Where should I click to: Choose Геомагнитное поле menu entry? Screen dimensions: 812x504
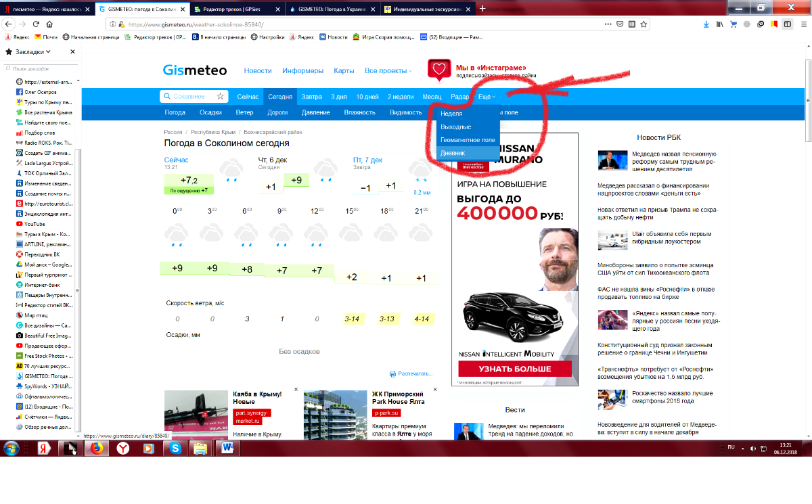click(468, 140)
